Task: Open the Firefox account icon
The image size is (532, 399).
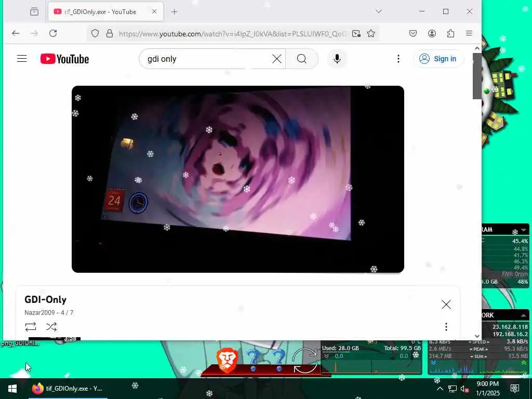Action: point(432,33)
